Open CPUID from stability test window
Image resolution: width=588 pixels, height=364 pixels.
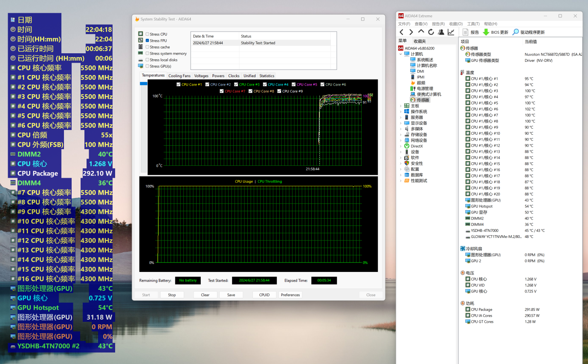264,295
